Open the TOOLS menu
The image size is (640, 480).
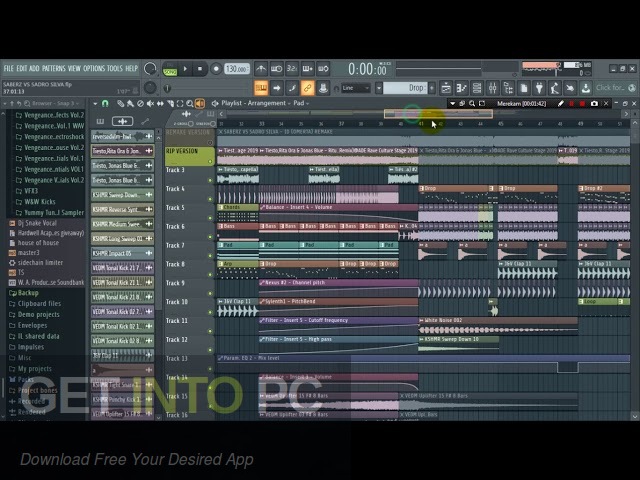point(115,69)
